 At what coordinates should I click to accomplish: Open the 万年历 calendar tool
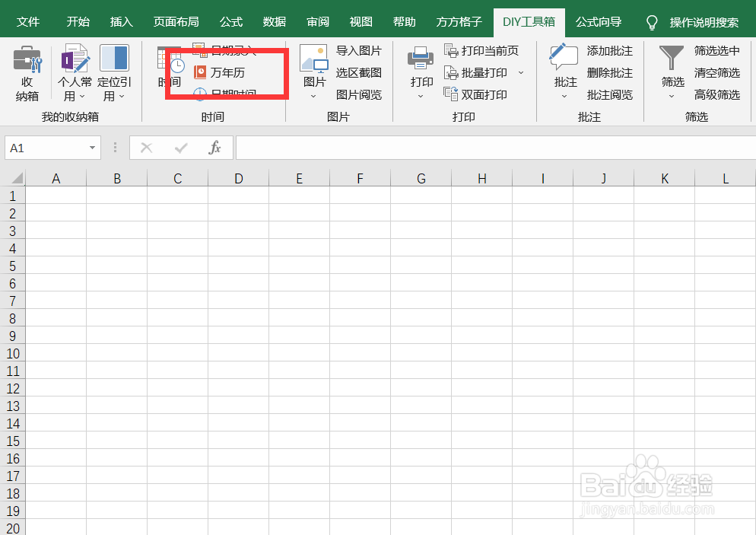[227, 72]
